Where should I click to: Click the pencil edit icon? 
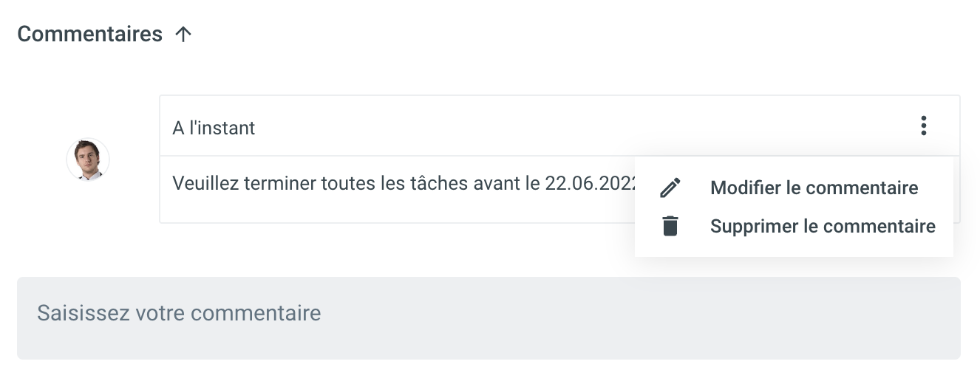click(670, 188)
